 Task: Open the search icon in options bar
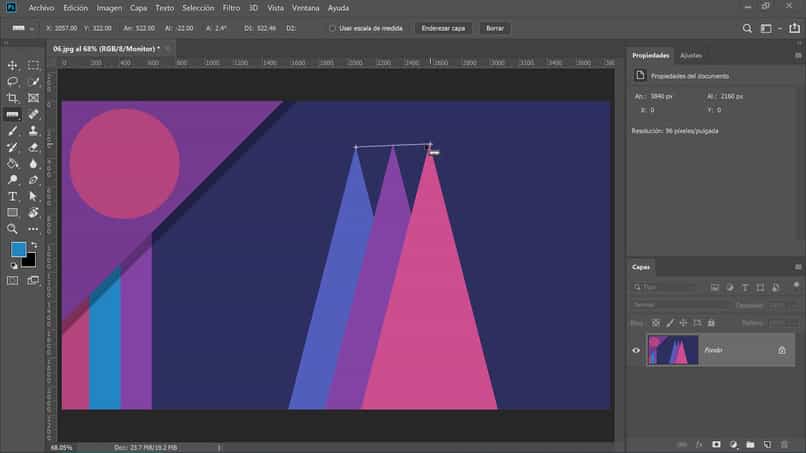click(x=747, y=28)
